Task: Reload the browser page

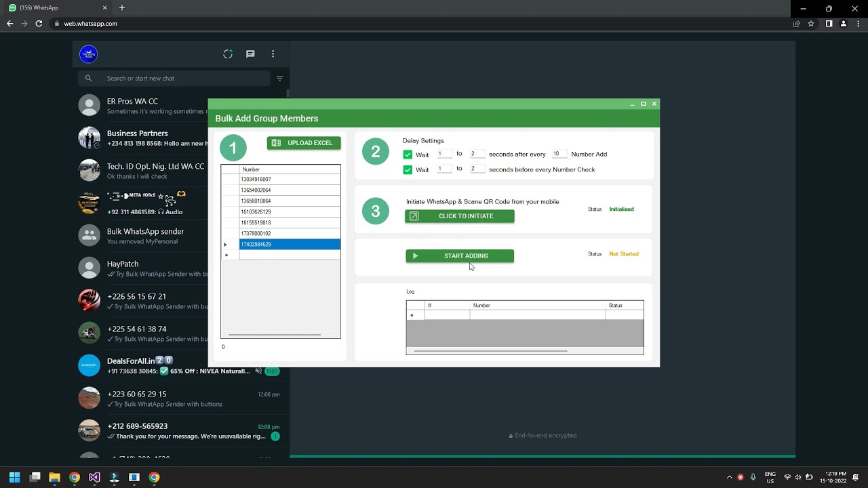Action: click(39, 24)
